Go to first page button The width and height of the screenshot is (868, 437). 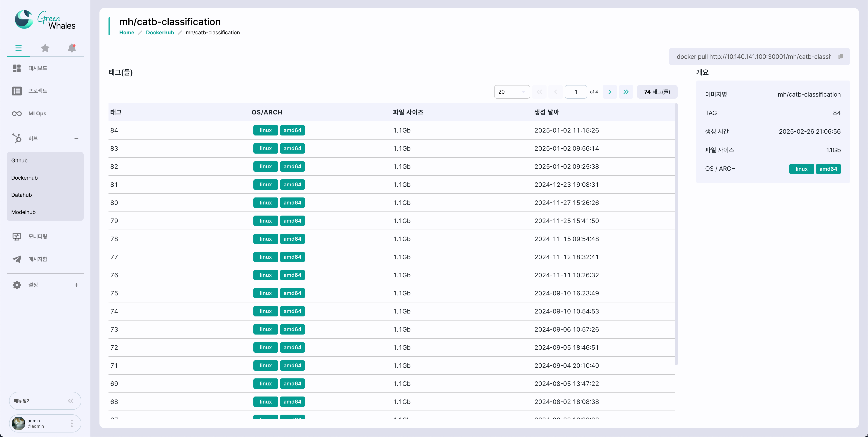click(539, 92)
